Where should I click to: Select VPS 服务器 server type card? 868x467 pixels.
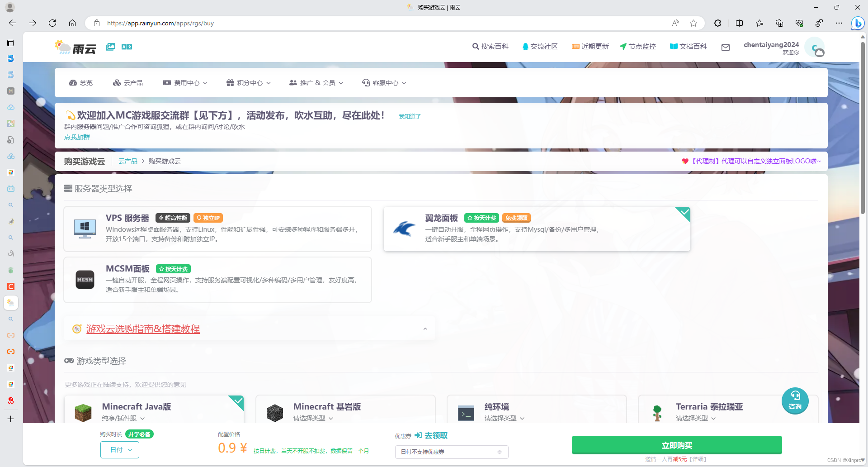[x=217, y=229]
